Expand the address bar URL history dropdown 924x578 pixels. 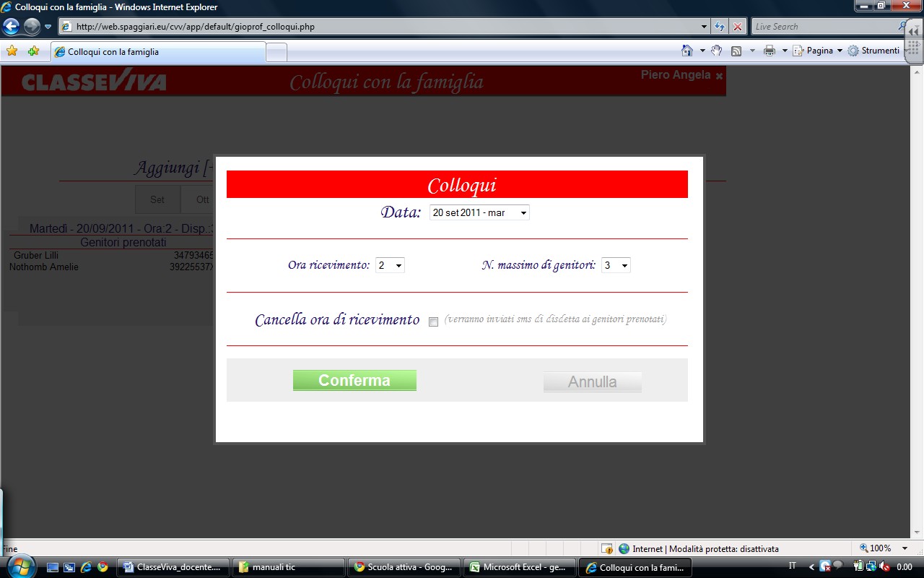pos(705,27)
